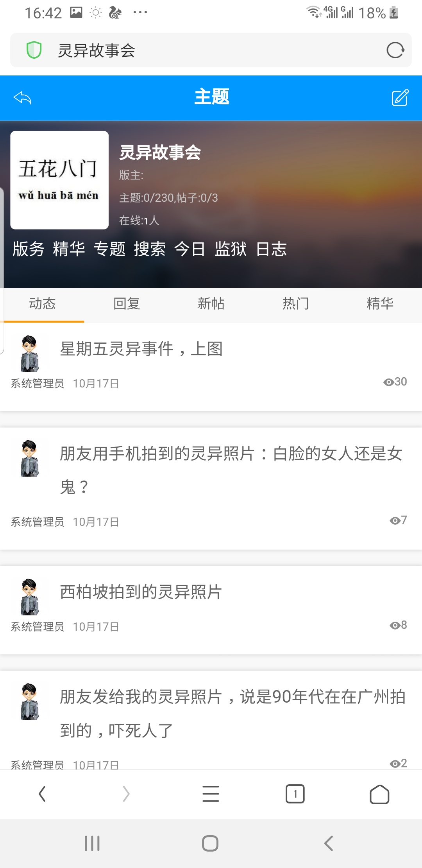Go to browser home page icon

pyautogui.click(x=379, y=794)
